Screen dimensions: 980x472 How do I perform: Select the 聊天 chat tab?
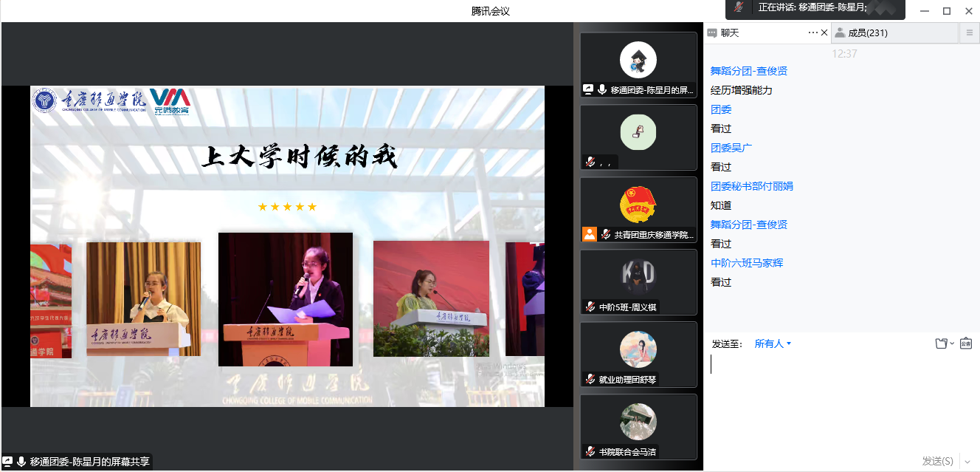click(729, 33)
